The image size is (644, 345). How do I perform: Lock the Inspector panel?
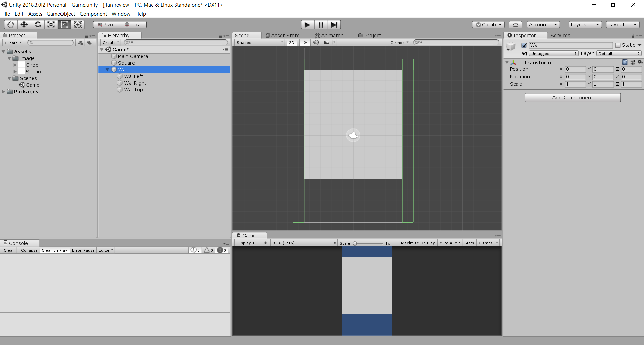pos(633,36)
